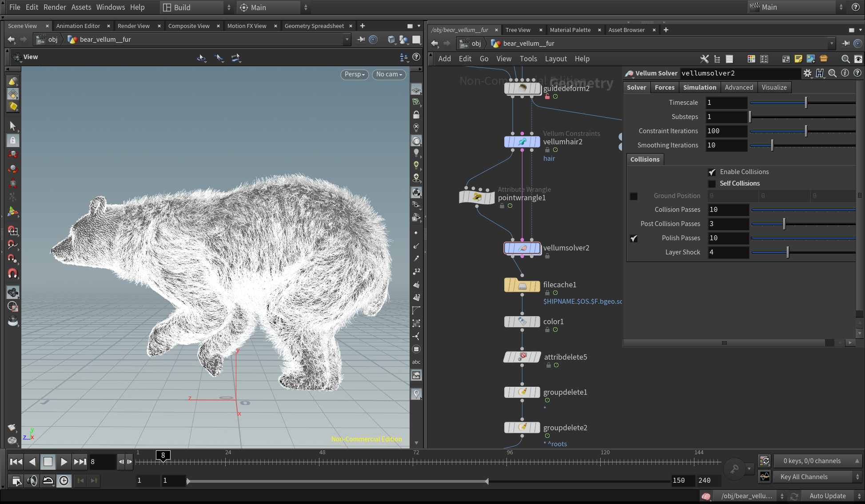Adjust the Timescale slider handle

click(806, 103)
